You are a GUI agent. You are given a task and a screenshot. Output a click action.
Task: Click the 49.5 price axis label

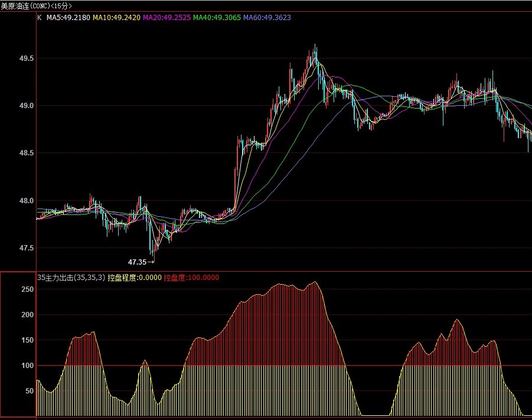point(27,58)
